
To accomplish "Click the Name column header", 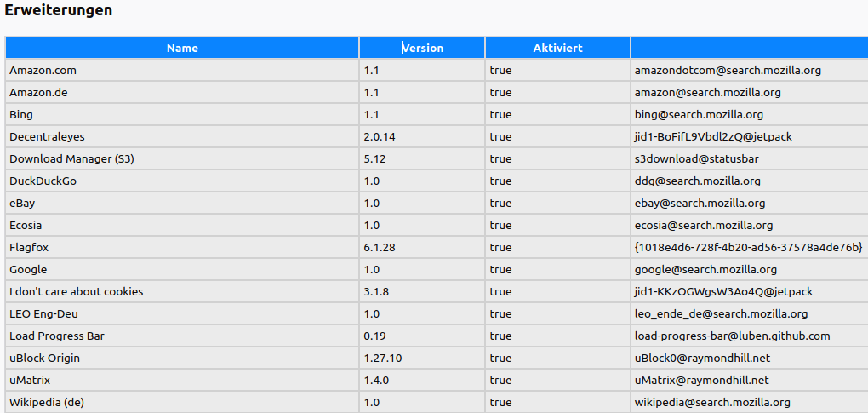I will [x=182, y=49].
